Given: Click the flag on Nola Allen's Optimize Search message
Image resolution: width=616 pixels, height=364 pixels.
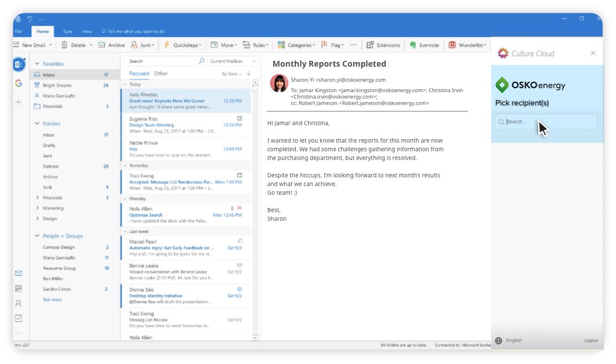Looking at the screenshot, I should pyautogui.click(x=240, y=208).
